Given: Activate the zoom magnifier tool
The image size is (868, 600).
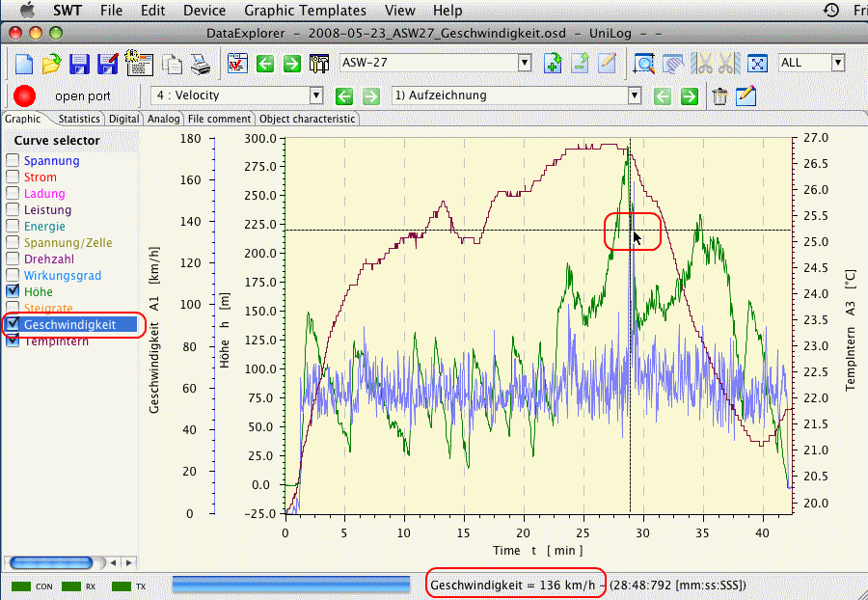Looking at the screenshot, I should click(x=645, y=64).
